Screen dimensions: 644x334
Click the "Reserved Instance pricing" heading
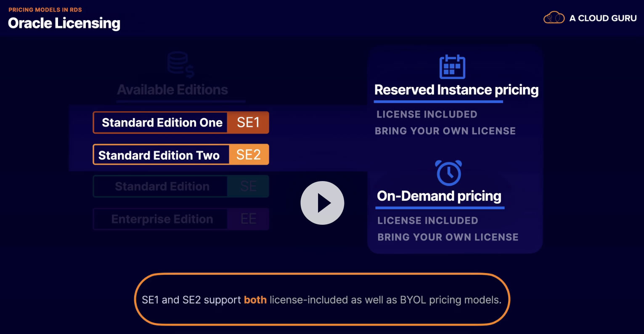coord(456,90)
